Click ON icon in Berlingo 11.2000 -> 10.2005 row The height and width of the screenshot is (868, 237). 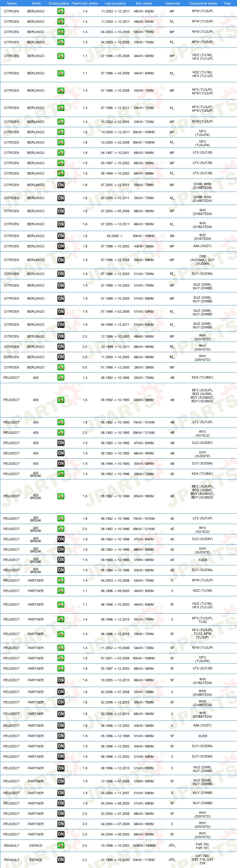pyautogui.click(x=61, y=357)
